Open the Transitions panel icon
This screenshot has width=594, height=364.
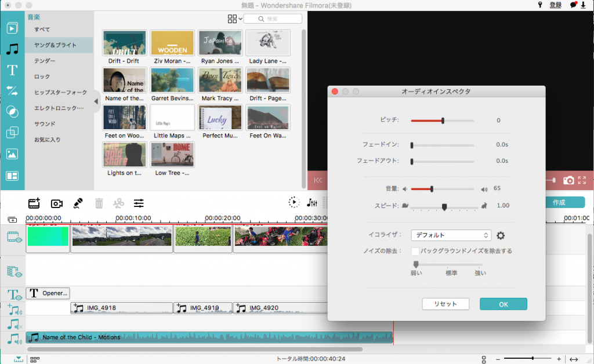click(12, 90)
